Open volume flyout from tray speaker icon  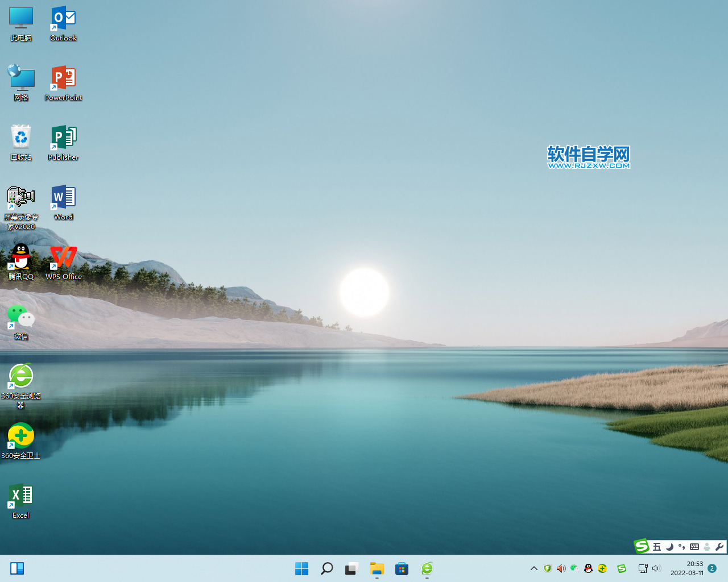pyautogui.click(x=656, y=568)
